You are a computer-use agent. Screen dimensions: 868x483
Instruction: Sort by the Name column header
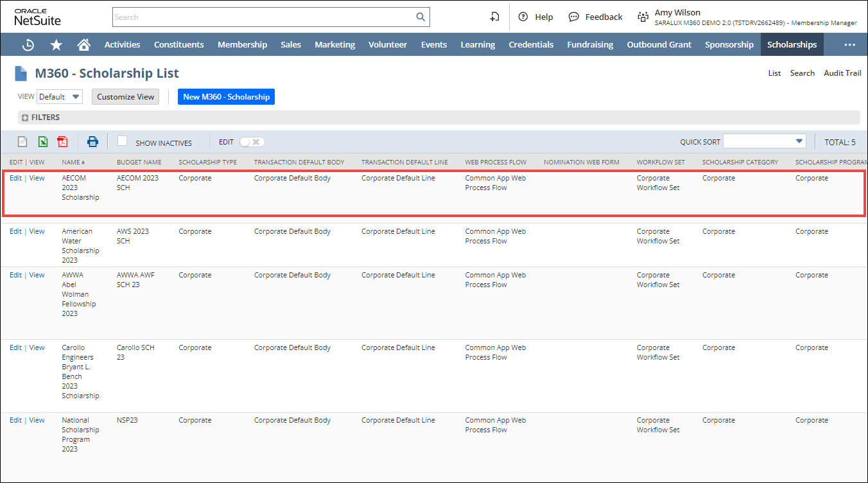71,162
